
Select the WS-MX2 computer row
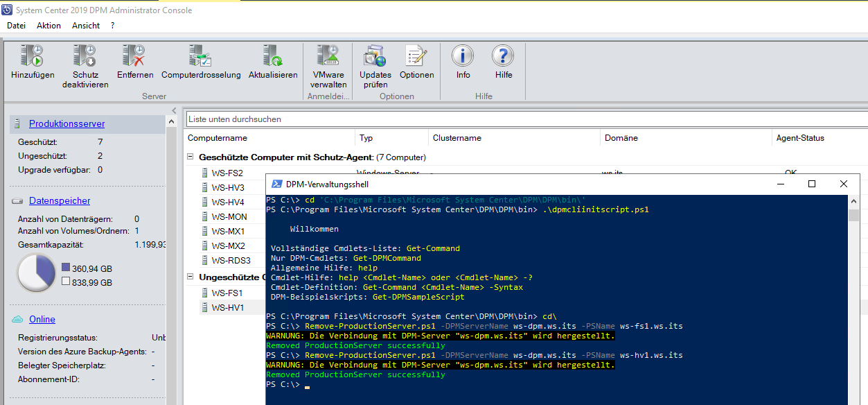coord(227,245)
